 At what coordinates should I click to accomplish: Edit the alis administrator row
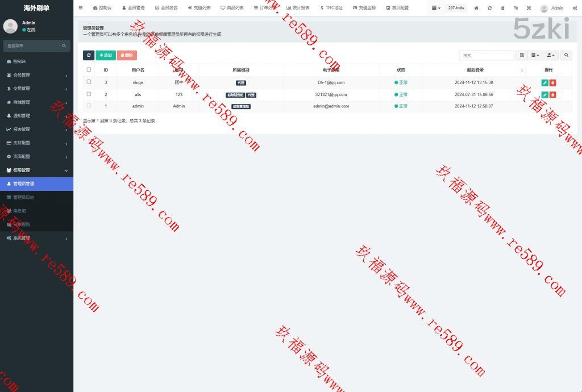click(x=544, y=94)
